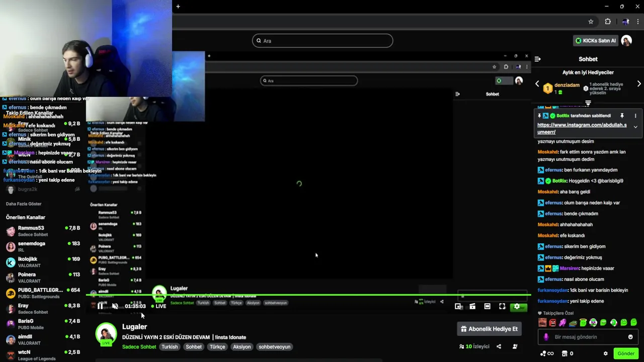Select the Aksiyon tag
Screen dimensions: 644x362
[x=242, y=347]
